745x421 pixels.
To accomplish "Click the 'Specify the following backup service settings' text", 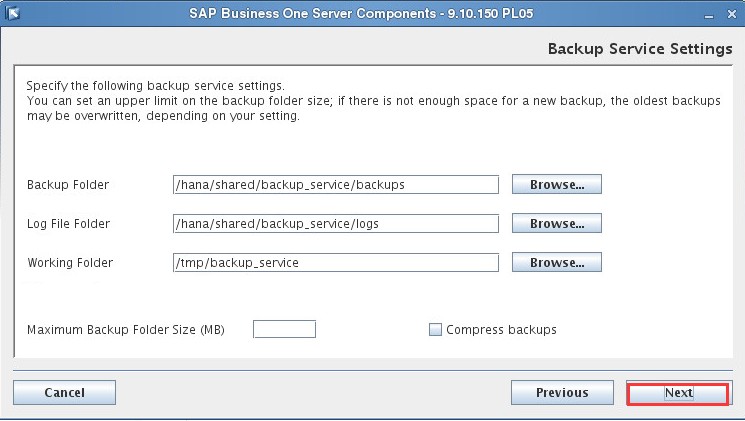I will (x=155, y=86).
